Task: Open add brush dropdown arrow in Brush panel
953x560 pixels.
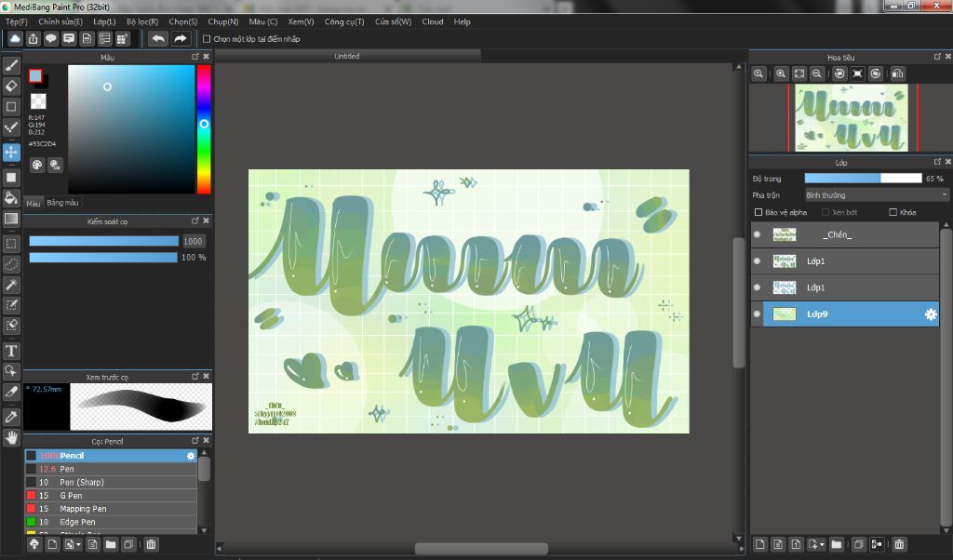Action: (x=78, y=545)
